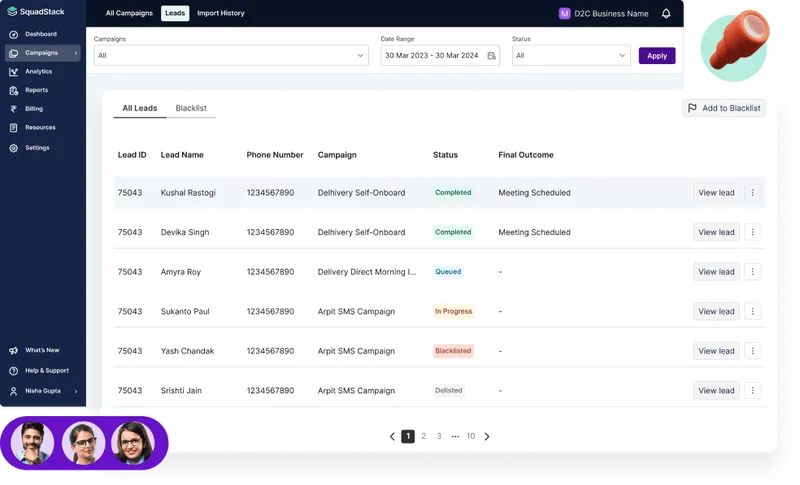800x485 pixels.
Task: Click the Final Outcome column header
Action: click(x=526, y=155)
